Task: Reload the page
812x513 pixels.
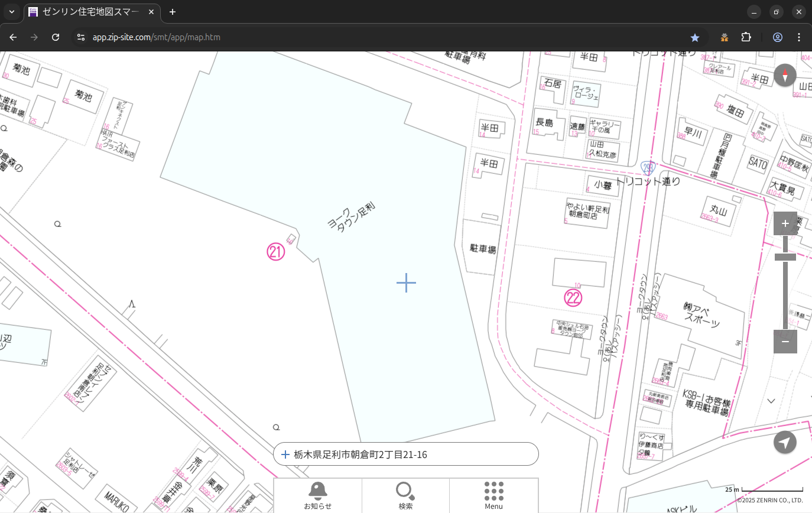Action: (56, 37)
